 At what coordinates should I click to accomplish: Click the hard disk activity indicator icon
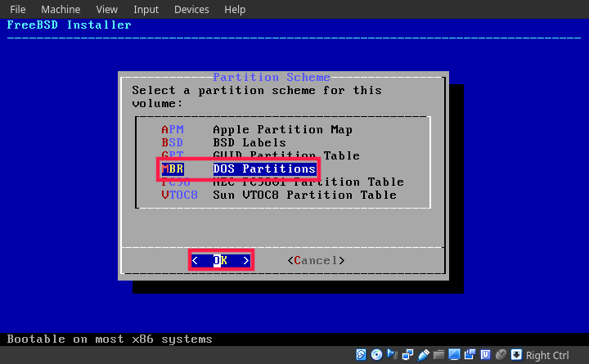pos(361,355)
